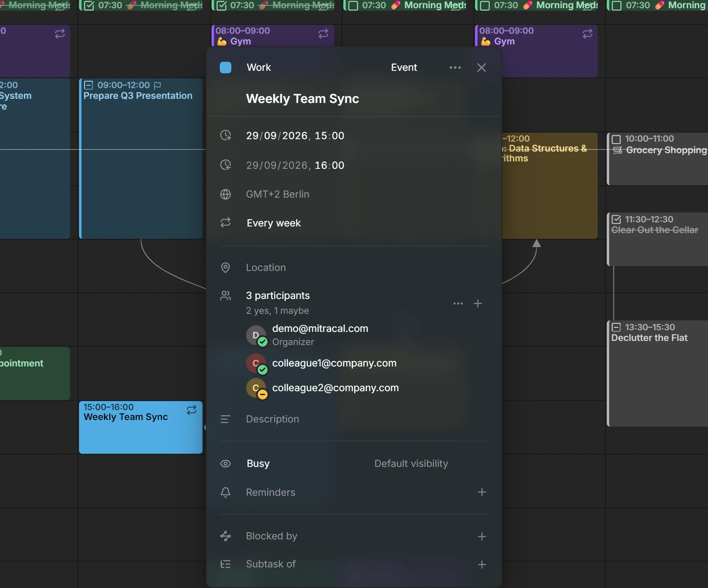Add a Blocked by dependency

click(x=482, y=537)
